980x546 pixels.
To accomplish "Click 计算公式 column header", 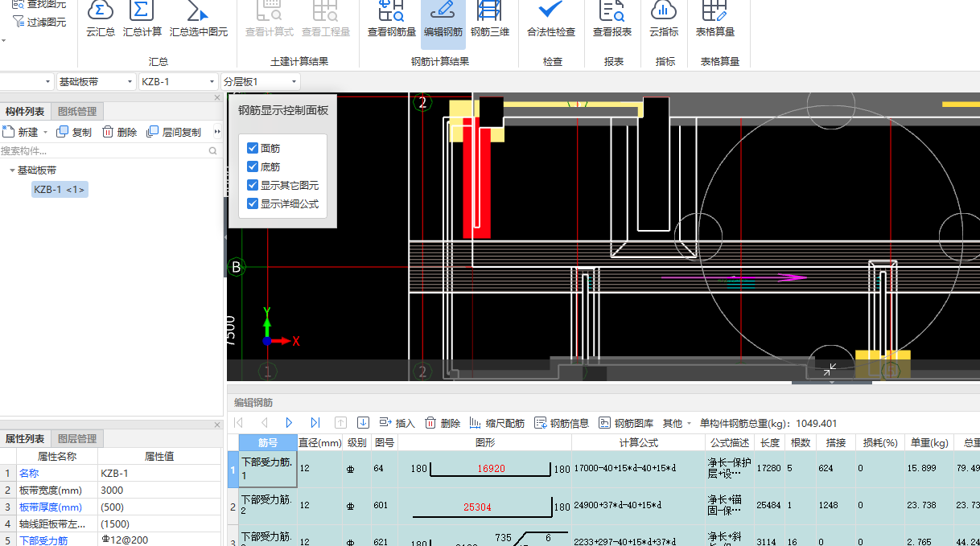I will tap(639, 442).
